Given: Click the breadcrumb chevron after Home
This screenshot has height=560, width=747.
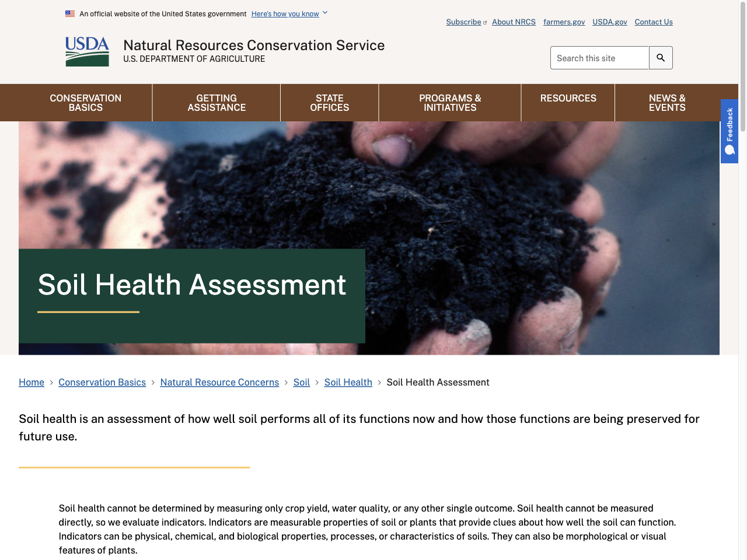Looking at the screenshot, I should point(51,382).
